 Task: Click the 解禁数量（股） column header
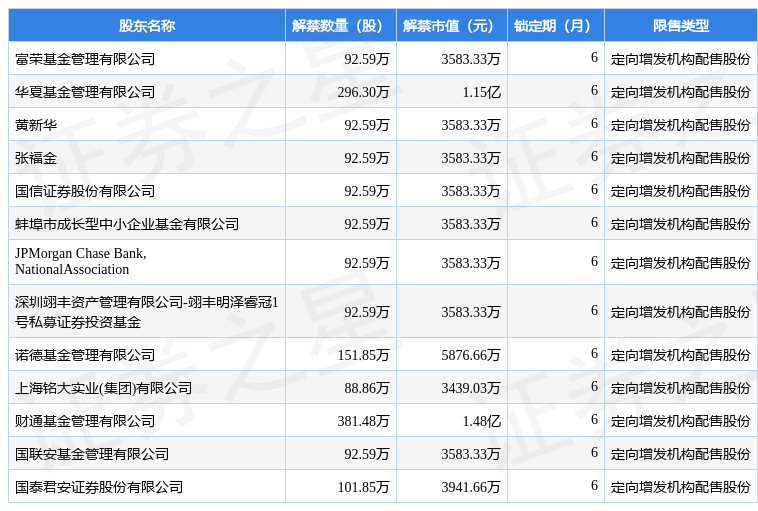pos(341,26)
